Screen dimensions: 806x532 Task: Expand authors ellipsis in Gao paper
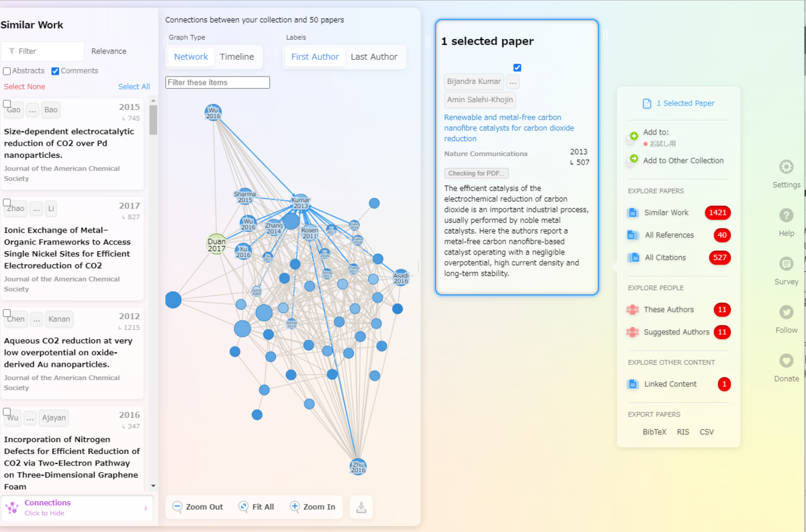pos(33,109)
